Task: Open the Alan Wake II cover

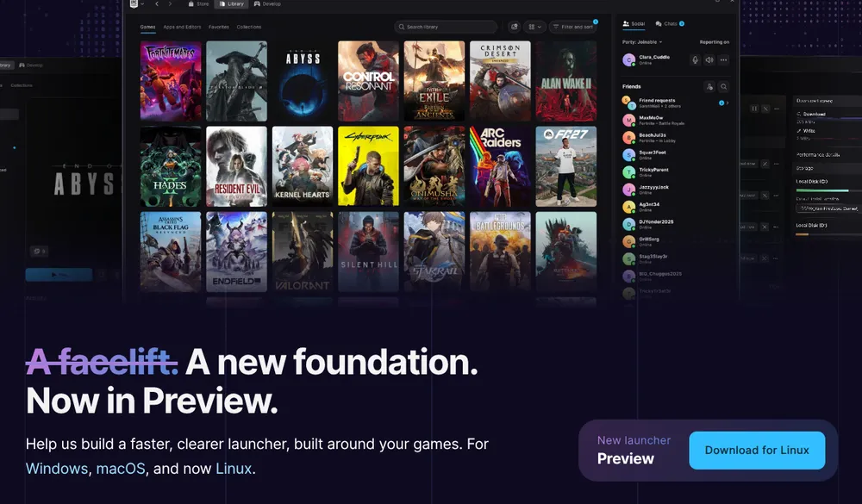Action: point(566,81)
